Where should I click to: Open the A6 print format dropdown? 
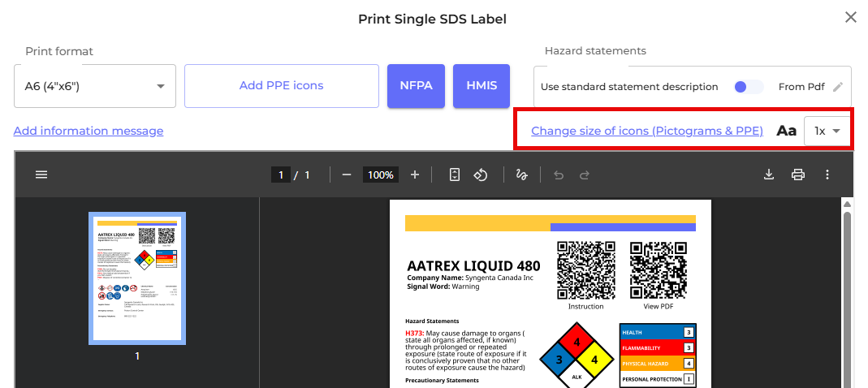point(95,86)
